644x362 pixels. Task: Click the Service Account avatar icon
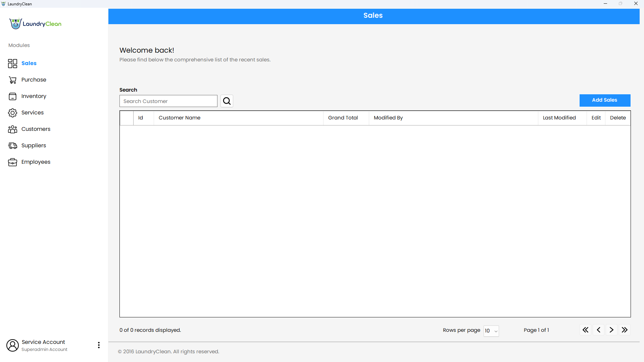pos(12,345)
